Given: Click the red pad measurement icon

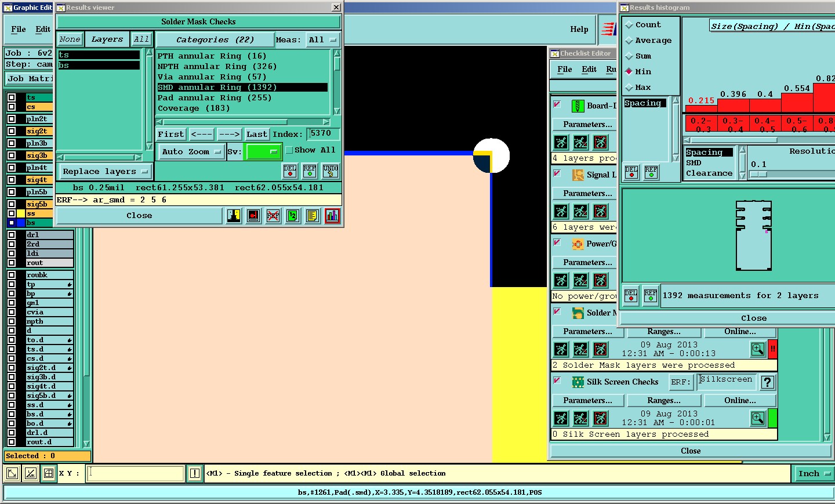Looking at the screenshot, I should click(253, 216).
